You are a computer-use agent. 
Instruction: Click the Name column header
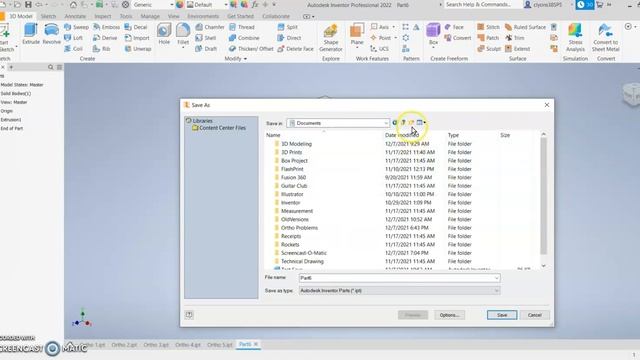pyautogui.click(x=273, y=135)
